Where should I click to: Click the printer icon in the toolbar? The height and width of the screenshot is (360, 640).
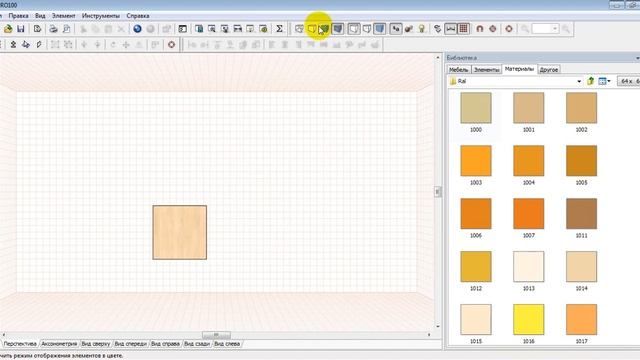tap(53, 29)
